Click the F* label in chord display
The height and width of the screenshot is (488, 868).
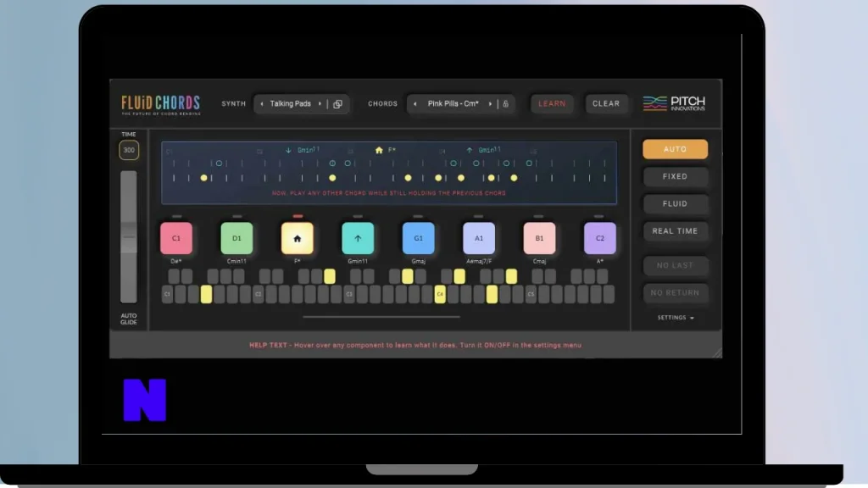point(392,150)
